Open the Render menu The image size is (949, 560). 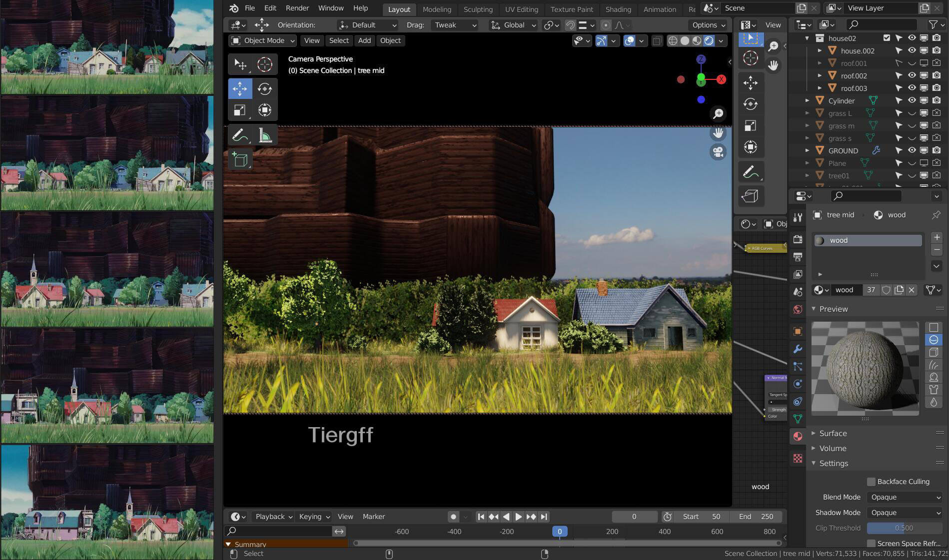[x=297, y=8]
